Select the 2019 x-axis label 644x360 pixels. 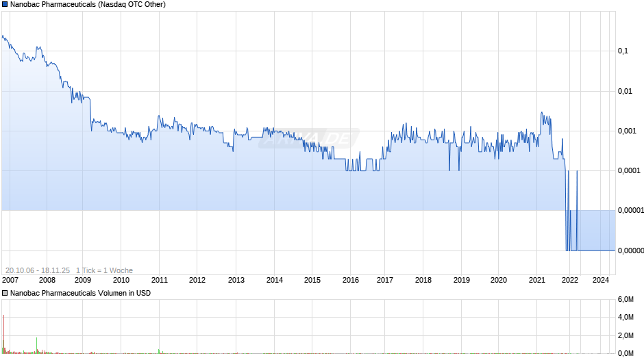462,280
